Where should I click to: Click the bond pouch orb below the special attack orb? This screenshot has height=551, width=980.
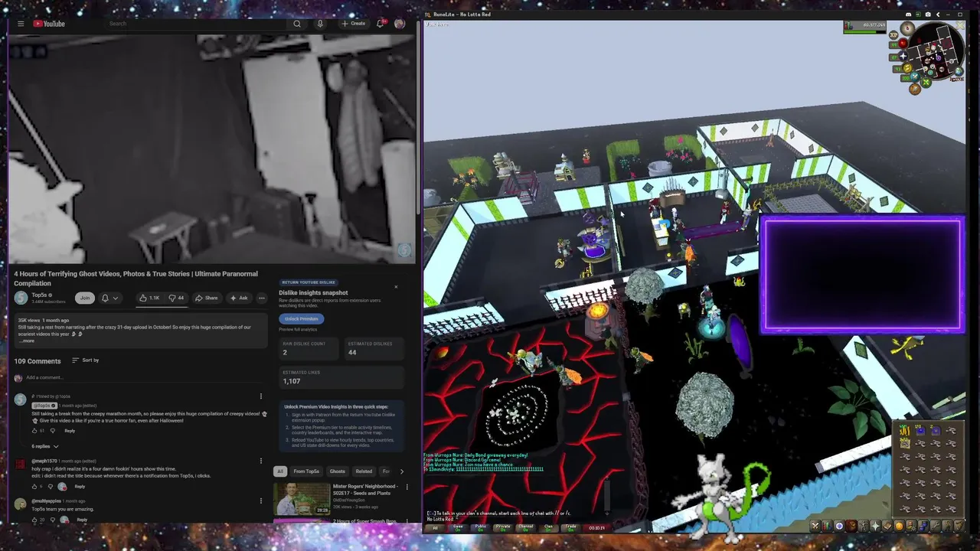915,90
